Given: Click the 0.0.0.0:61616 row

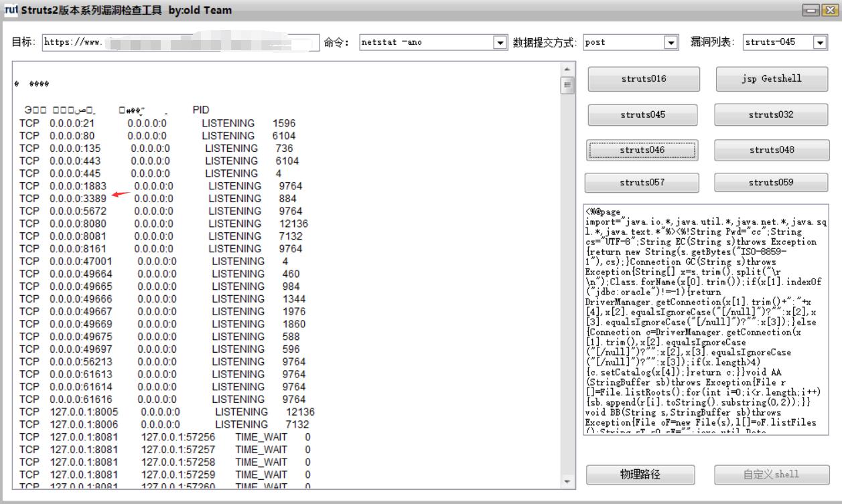Looking at the screenshot, I should [162, 400].
